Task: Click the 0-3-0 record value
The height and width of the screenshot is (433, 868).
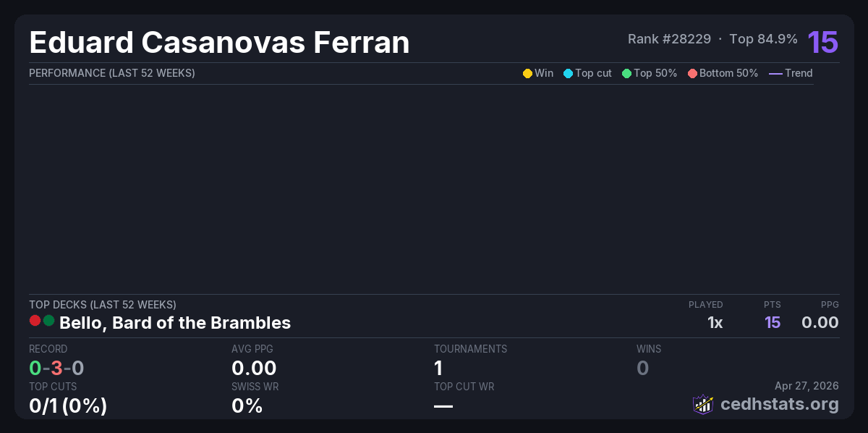Action: (56, 368)
